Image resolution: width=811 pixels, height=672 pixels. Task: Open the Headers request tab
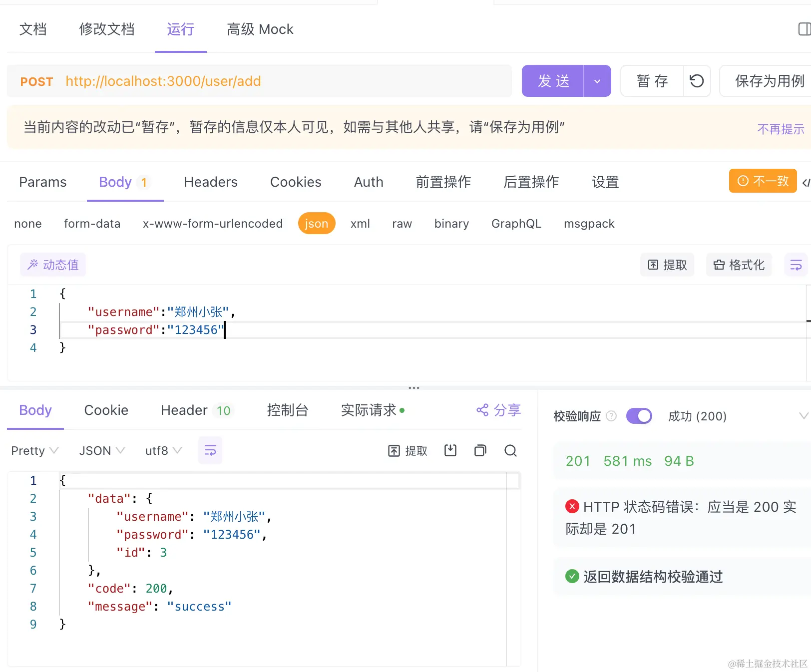point(211,182)
